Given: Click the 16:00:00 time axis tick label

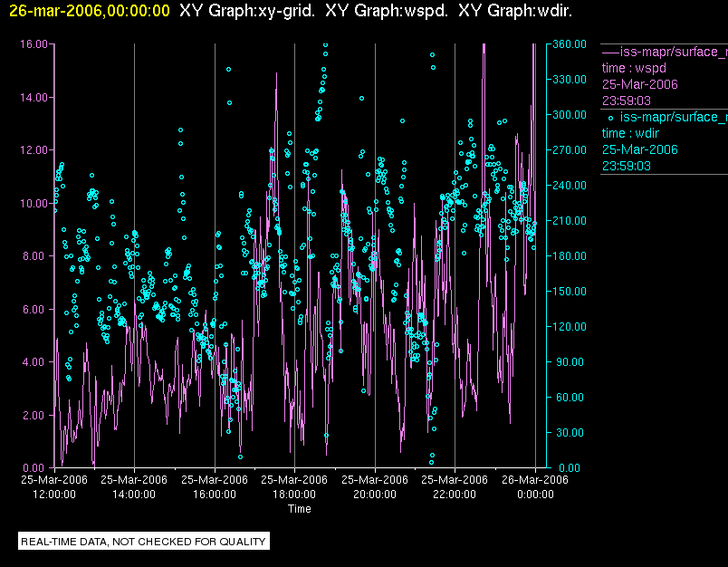Looking at the screenshot, I should click(x=214, y=495).
